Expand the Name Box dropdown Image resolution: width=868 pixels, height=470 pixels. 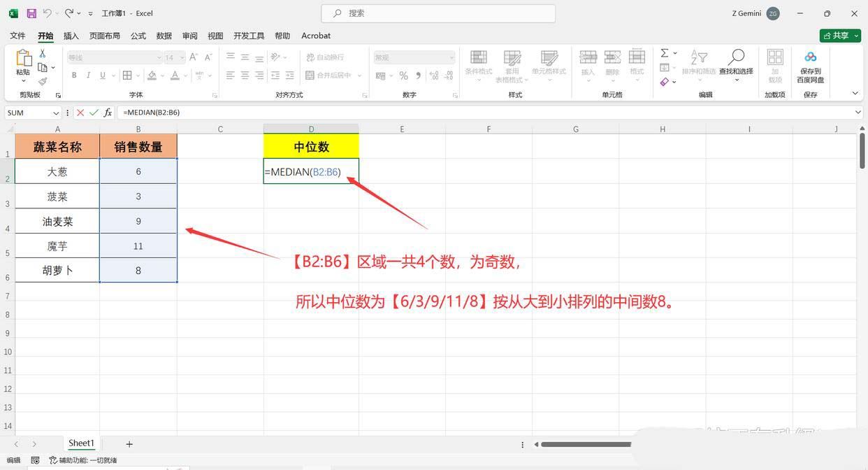[56, 113]
